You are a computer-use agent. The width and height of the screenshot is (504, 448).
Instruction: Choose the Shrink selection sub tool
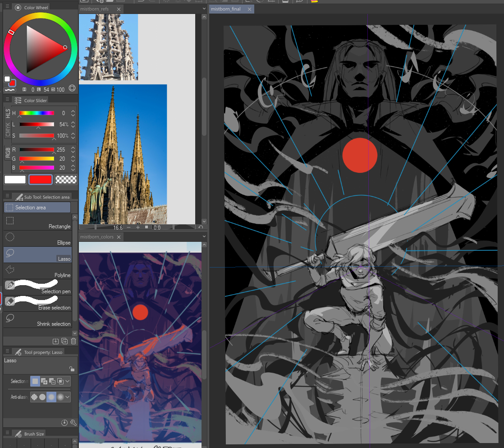37,319
